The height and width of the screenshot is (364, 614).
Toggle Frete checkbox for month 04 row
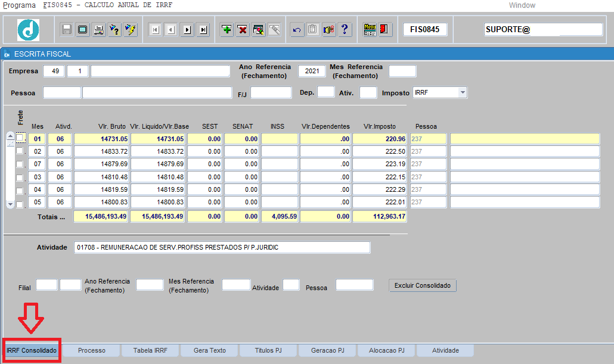point(20,191)
